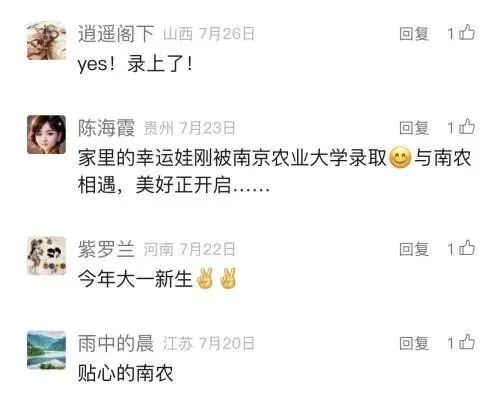The image size is (503, 412).
Task: Reply to 紫罗兰's comment
Action: pos(414,249)
